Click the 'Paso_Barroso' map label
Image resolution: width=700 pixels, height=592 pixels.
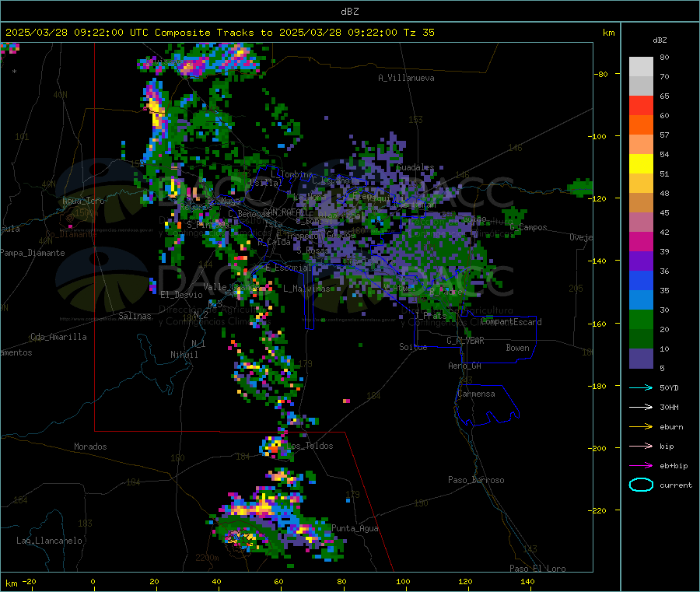click(476, 480)
